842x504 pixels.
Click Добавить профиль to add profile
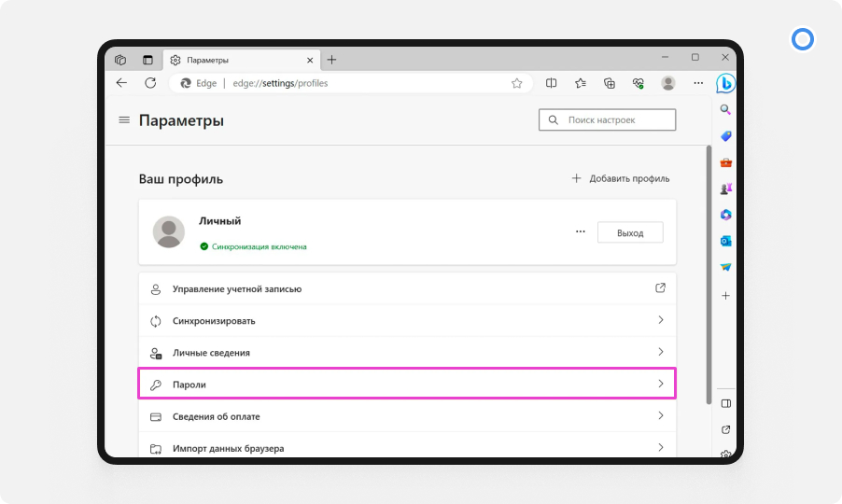coord(621,178)
